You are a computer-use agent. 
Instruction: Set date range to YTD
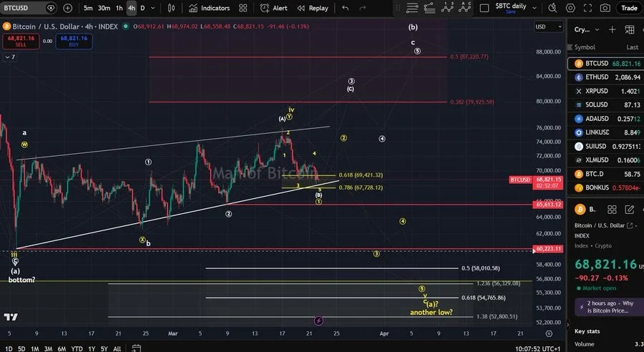77,348
